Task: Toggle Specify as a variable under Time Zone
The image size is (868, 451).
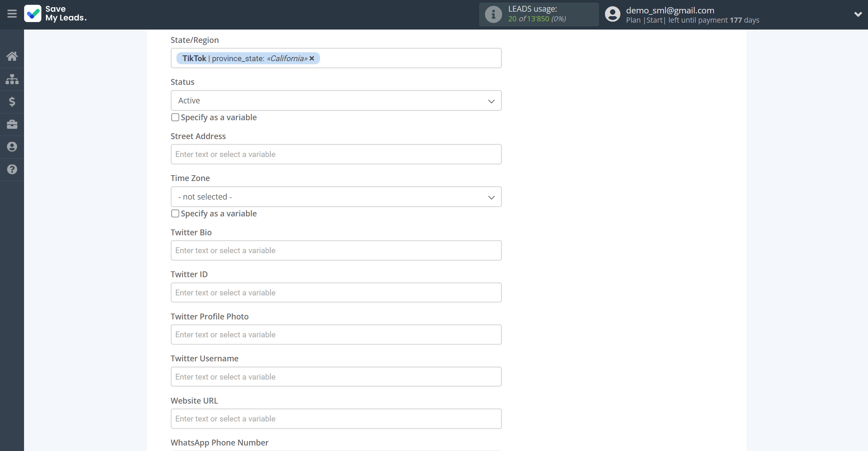Action: click(x=175, y=214)
